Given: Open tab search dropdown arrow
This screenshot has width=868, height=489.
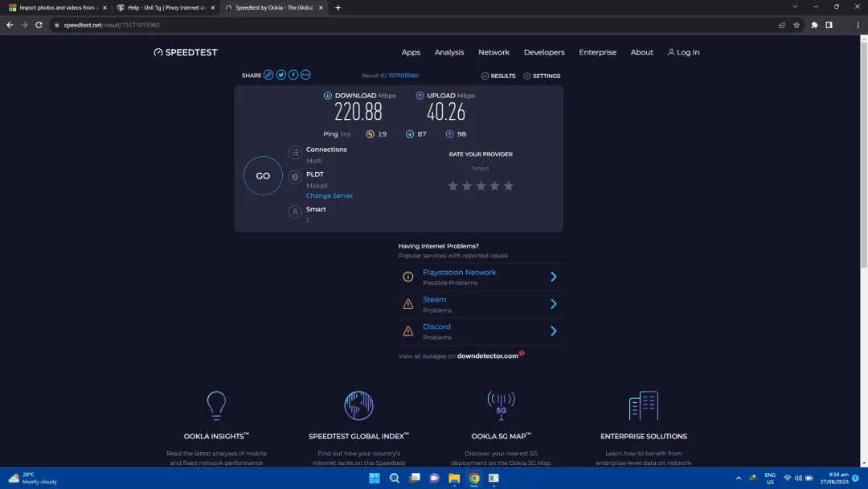Looking at the screenshot, I should click(795, 7).
